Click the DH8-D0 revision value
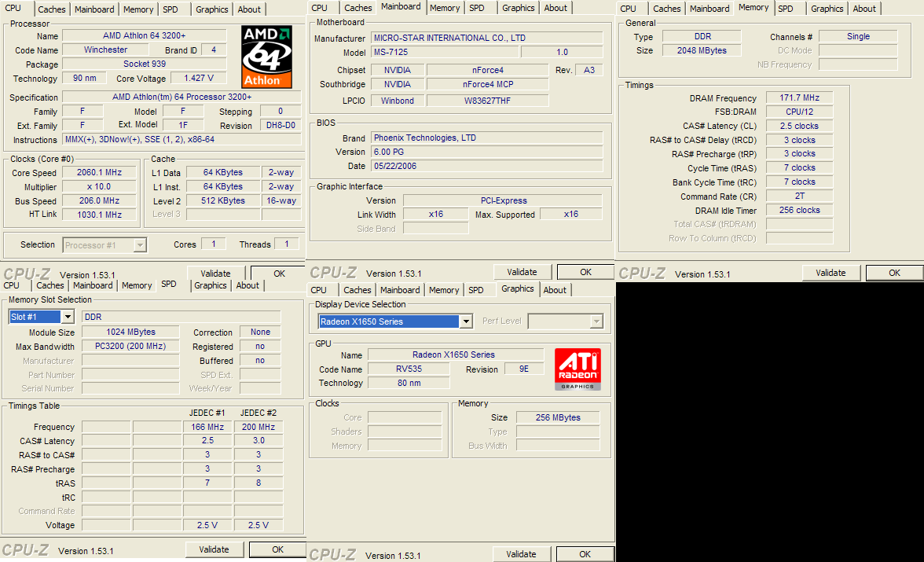This screenshot has height=562, width=924. [x=280, y=126]
